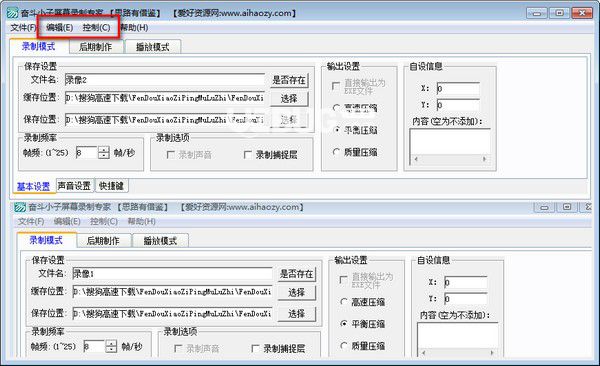
Task: Click the 保存位置 path field in 录像1 window
Action: [172, 314]
